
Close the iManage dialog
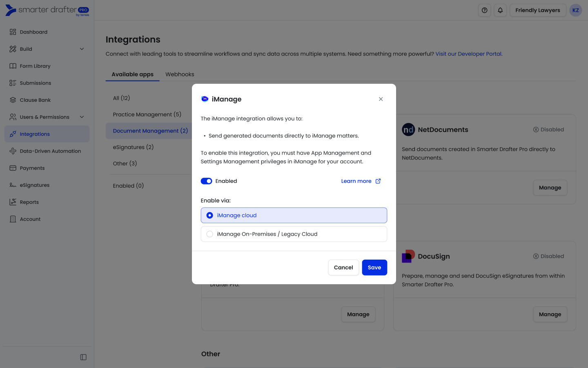click(381, 99)
